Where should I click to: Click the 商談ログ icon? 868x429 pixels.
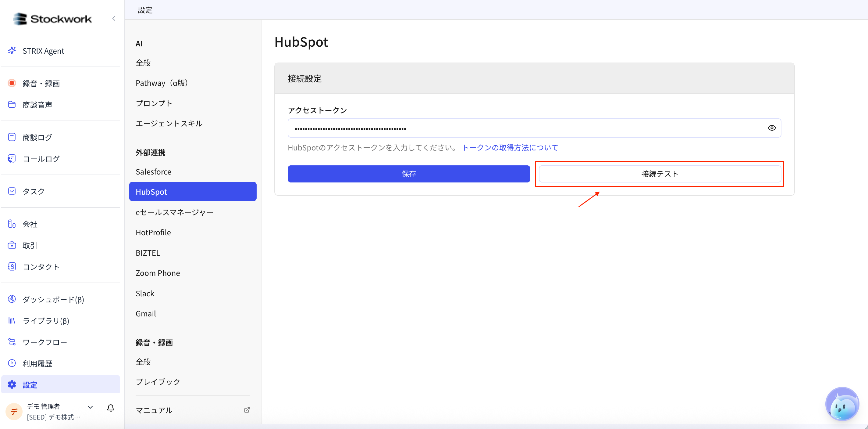click(12, 137)
